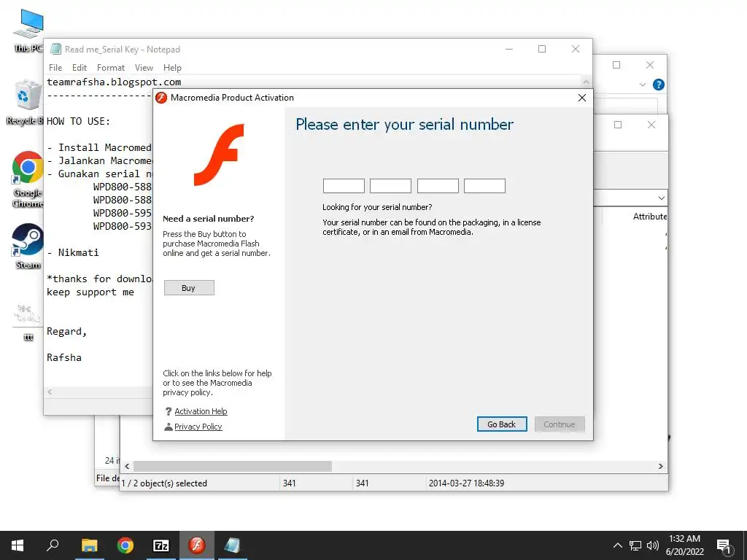This screenshot has width=747, height=560.
Task: Click the question mark icon beside Activation Help
Action: click(169, 411)
